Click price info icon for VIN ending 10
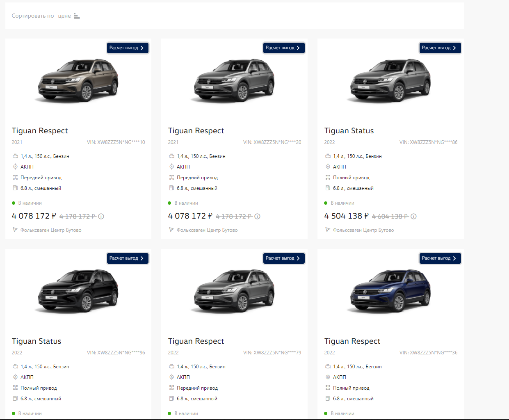This screenshot has height=420, width=509. 101,217
